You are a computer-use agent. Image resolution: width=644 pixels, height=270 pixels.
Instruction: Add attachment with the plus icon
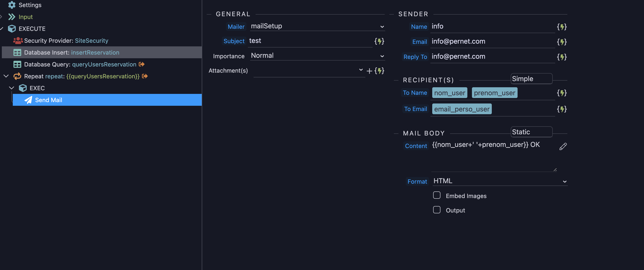tap(369, 71)
